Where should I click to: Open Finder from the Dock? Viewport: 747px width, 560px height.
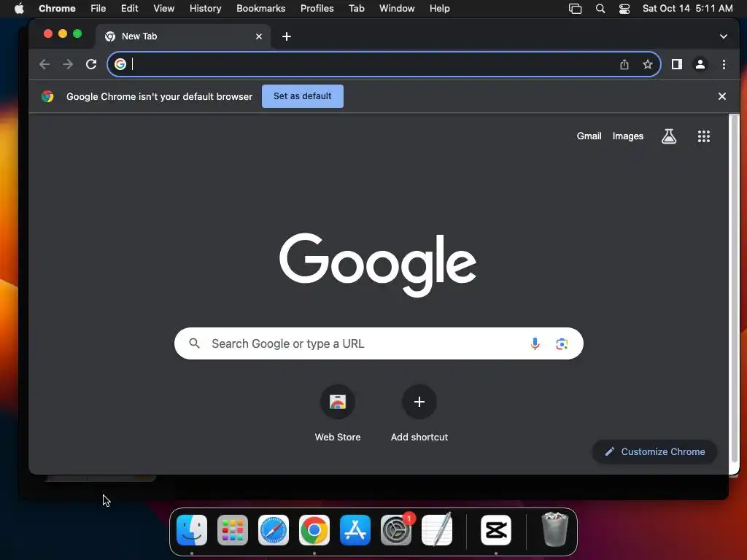[192, 530]
